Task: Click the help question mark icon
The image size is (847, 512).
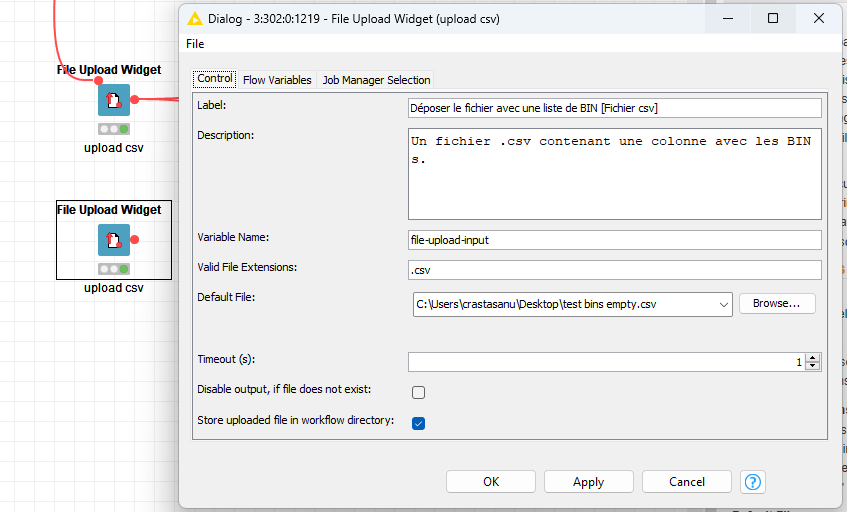Action: coord(753,482)
